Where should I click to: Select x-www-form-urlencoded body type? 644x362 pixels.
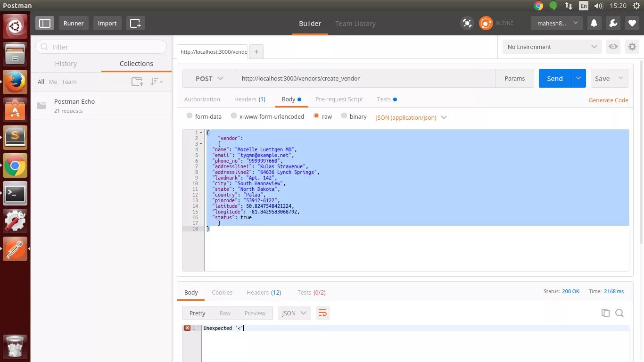(267, 116)
